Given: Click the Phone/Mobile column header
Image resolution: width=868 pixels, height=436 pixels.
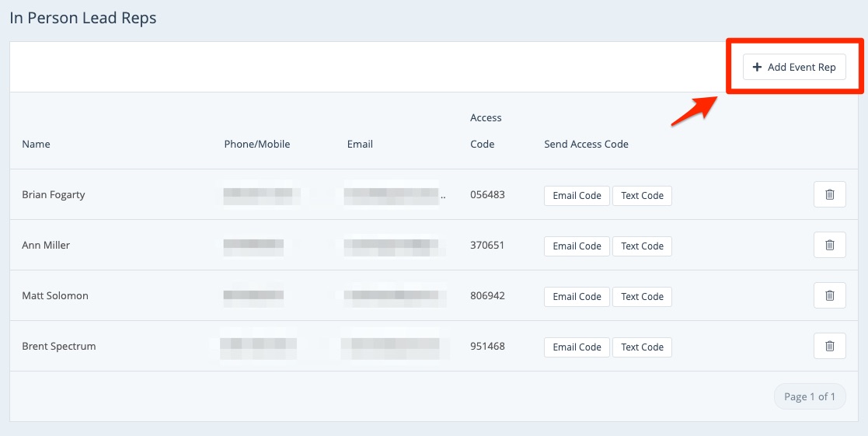Looking at the screenshot, I should [256, 144].
